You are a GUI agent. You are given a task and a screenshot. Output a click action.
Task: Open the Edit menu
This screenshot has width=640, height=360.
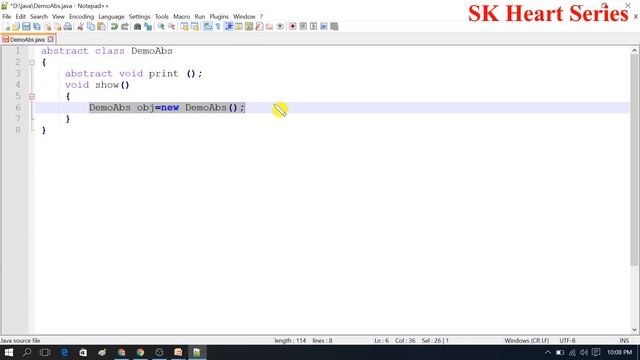point(20,17)
